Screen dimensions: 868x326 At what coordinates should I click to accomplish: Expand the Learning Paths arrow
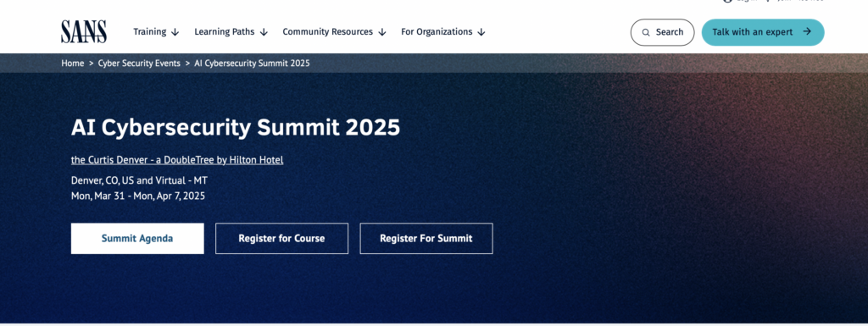pos(264,32)
